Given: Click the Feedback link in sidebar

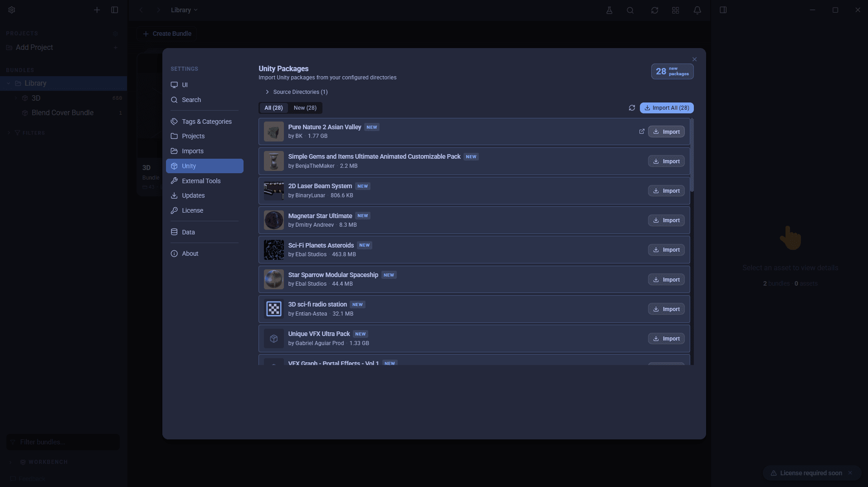Looking at the screenshot, I should [28, 479].
